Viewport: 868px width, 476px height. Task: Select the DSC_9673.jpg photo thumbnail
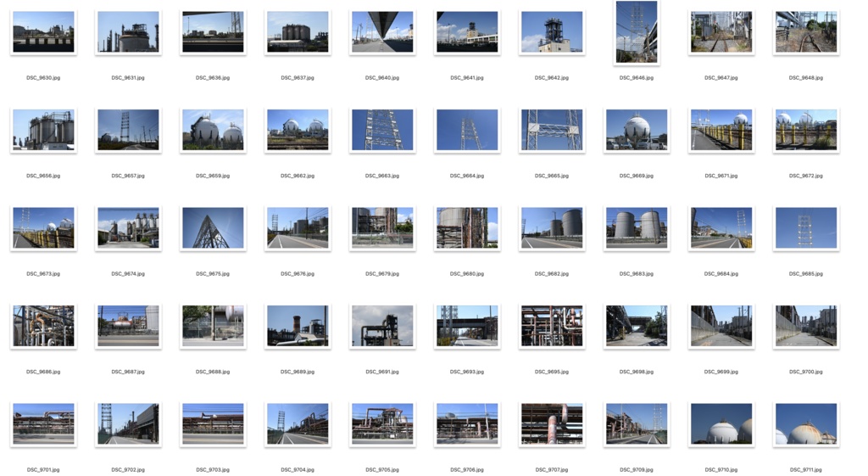tap(43, 228)
